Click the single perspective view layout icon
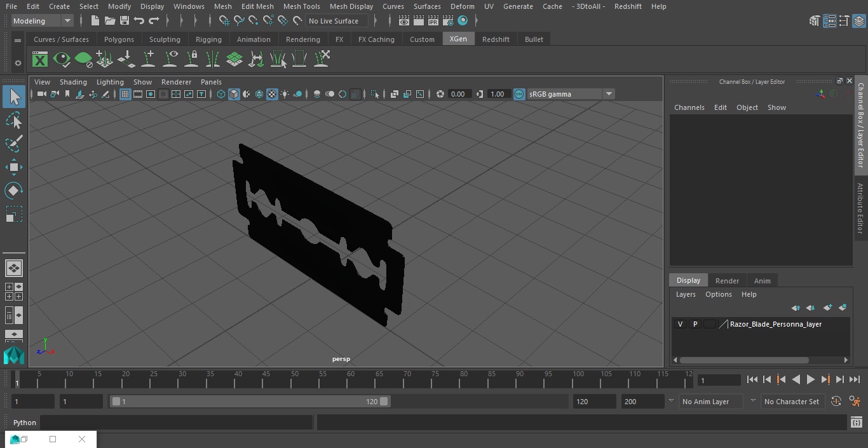This screenshot has height=448, width=868. click(x=14, y=268)
